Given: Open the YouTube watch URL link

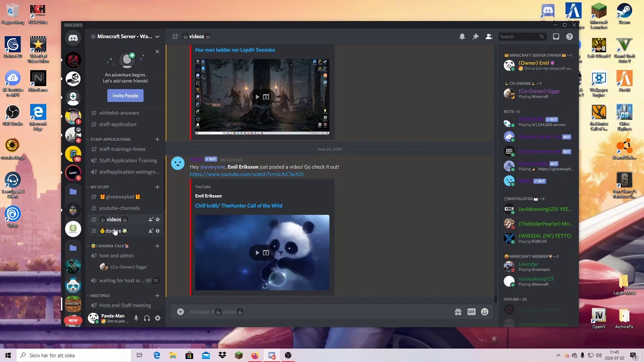Looking at the screenshot, I should (x=247, y=174).
